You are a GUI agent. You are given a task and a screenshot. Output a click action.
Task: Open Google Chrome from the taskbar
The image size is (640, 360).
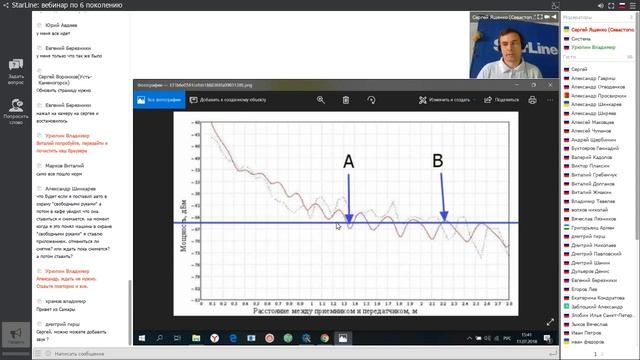click(324, 338)
